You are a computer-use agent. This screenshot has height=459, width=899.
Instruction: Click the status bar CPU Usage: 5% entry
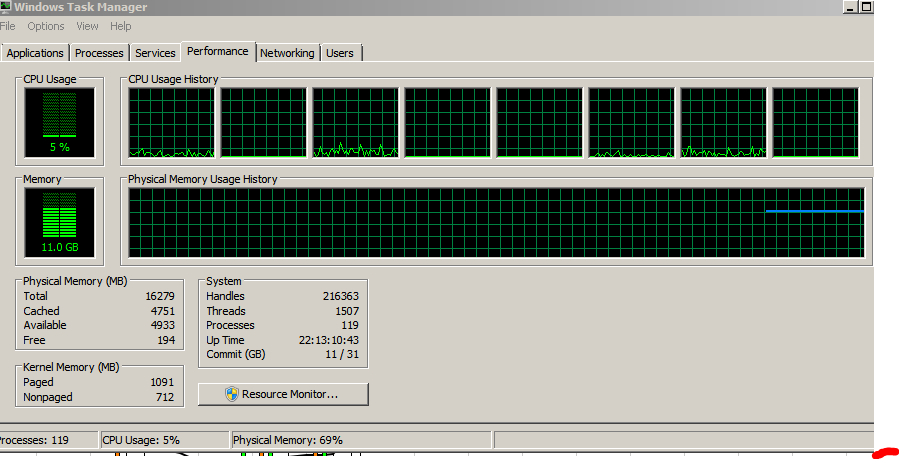pyautogui.click(x=165, y=440)
